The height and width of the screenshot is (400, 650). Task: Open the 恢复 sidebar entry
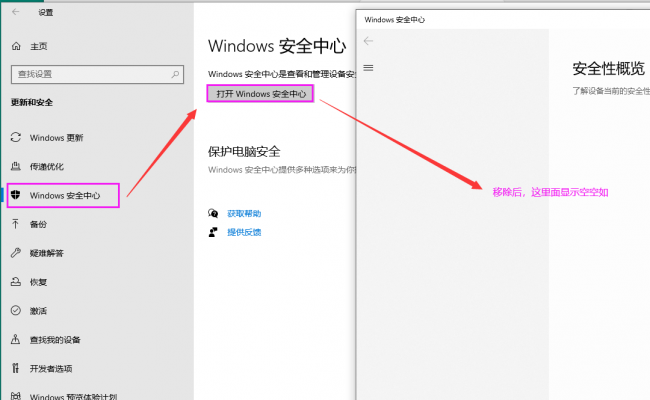tap(38, 282)
